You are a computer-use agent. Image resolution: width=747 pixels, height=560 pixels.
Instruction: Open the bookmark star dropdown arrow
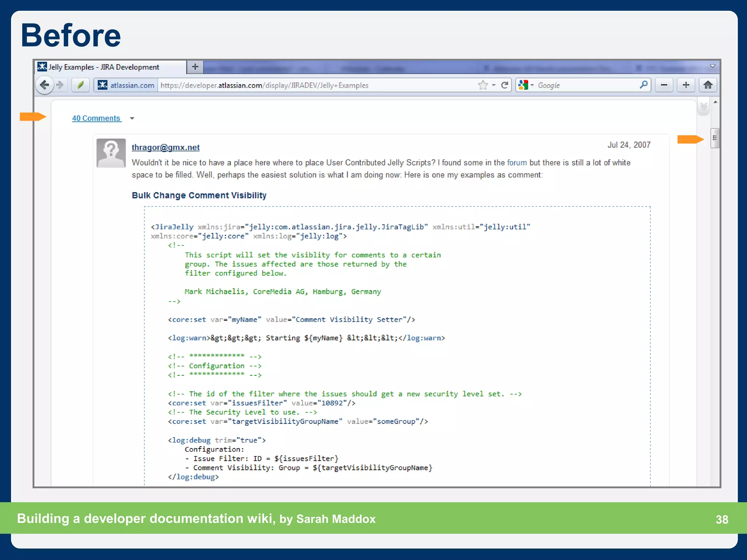click(494, 85)
